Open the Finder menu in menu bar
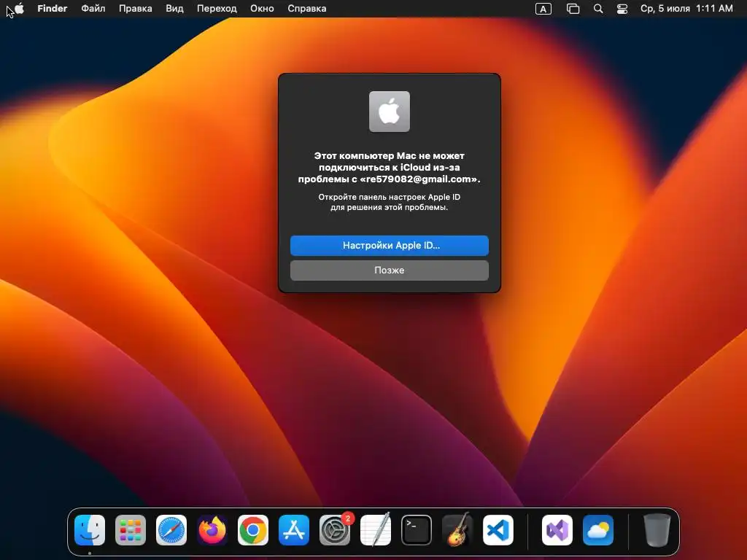Image resolution: width=747 pixels, height=560 pixels. point(53,9)
